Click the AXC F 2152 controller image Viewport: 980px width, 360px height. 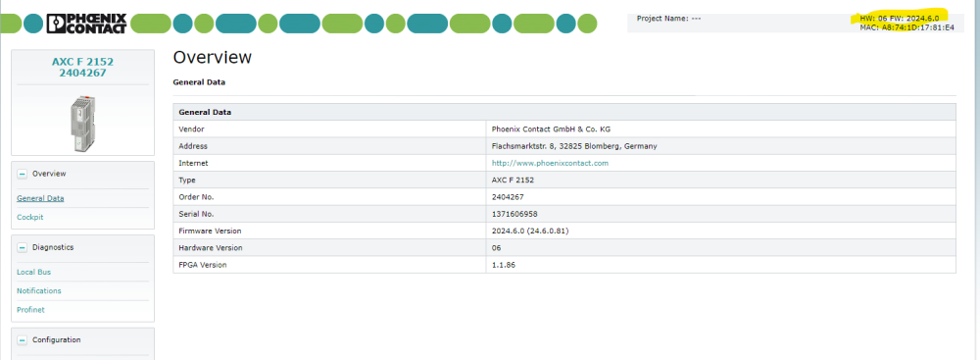pos(82,124)
